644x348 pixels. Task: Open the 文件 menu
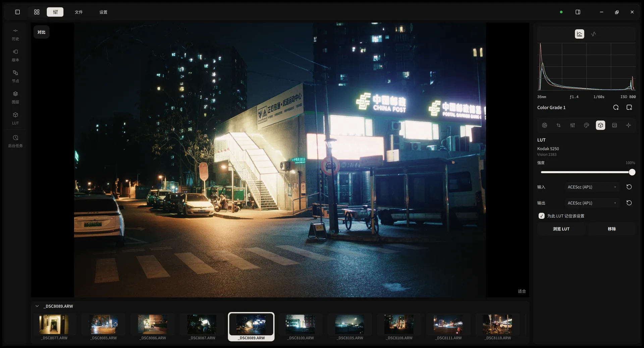[x=79, y=12]
